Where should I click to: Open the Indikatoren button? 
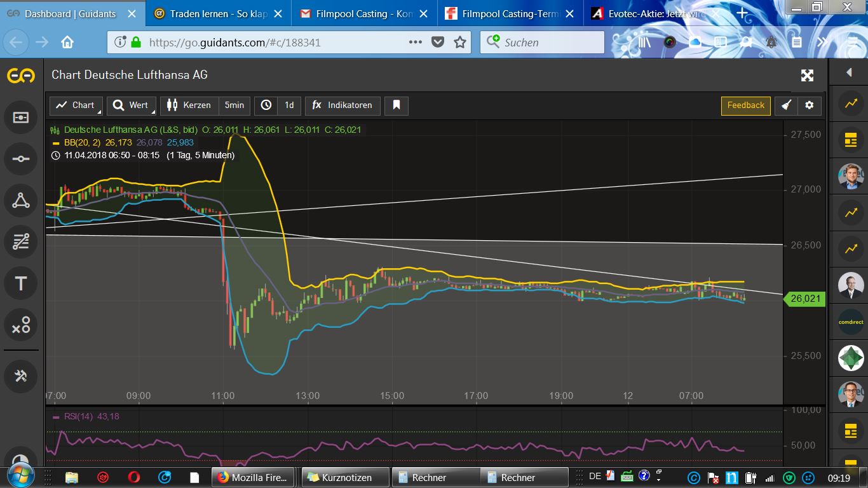coord(342,105)
